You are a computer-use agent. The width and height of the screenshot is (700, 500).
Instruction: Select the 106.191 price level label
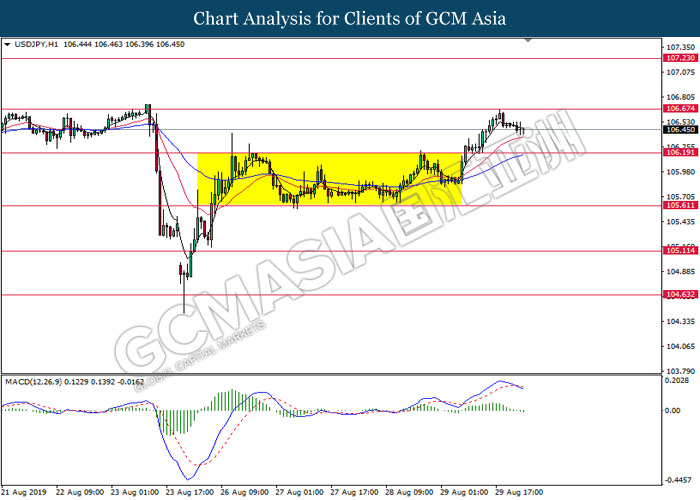pyautogui.click(x=680, y=153)
